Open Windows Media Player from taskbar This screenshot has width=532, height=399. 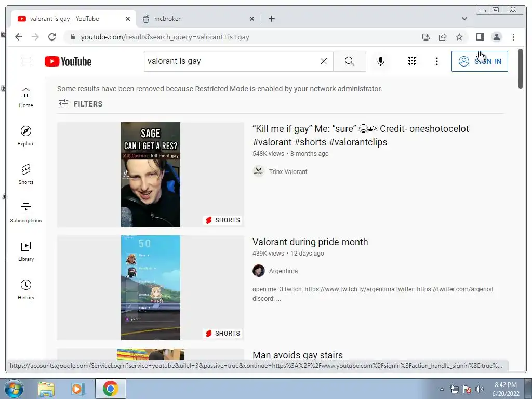(77, 389)
